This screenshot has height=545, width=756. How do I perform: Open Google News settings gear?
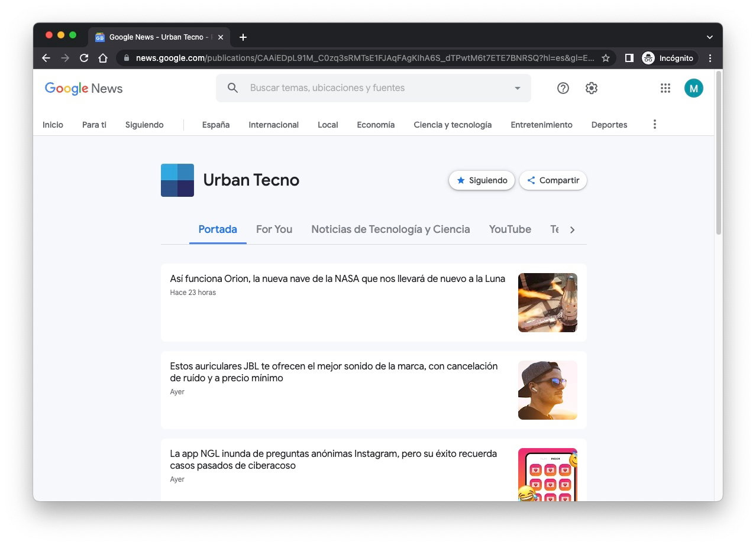click(x=591, y=87)
